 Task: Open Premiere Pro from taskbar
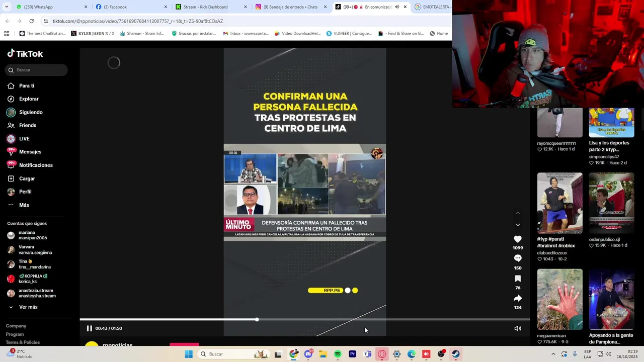pyautogui.click(x=352, y=354)
